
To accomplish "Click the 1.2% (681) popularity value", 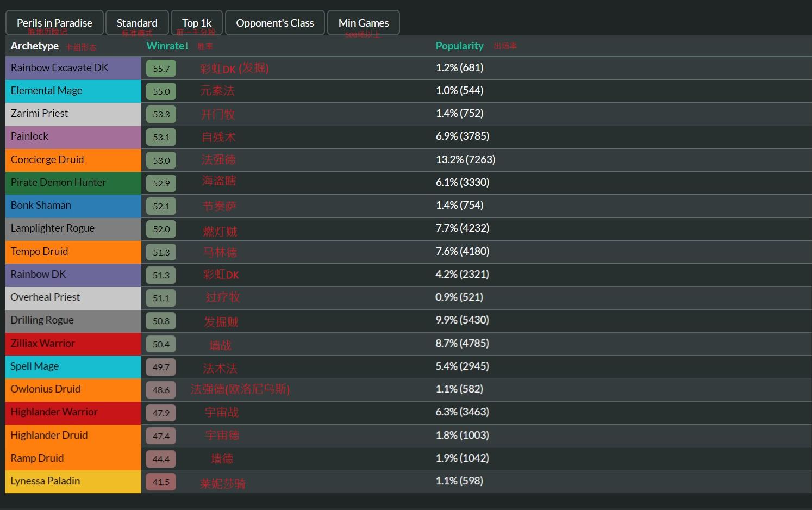I will pos(459,68).
